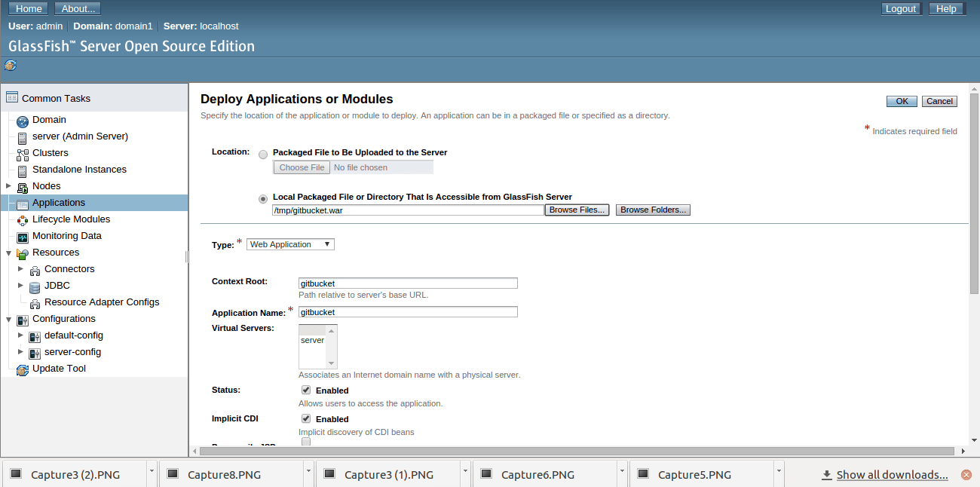980x487 pixels.
Task: Select Update Tool tree item label
Action: pyautogui.click(x=59, y=369)
